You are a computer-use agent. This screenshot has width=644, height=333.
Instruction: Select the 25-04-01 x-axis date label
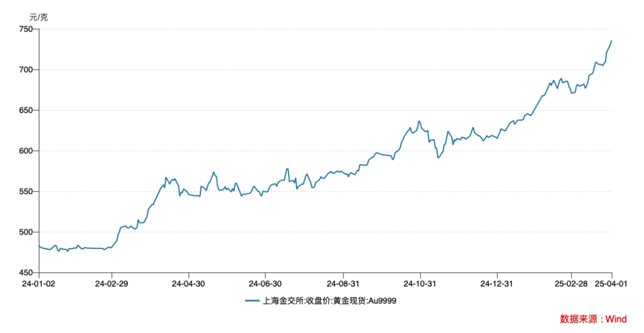tap(611, 284)
